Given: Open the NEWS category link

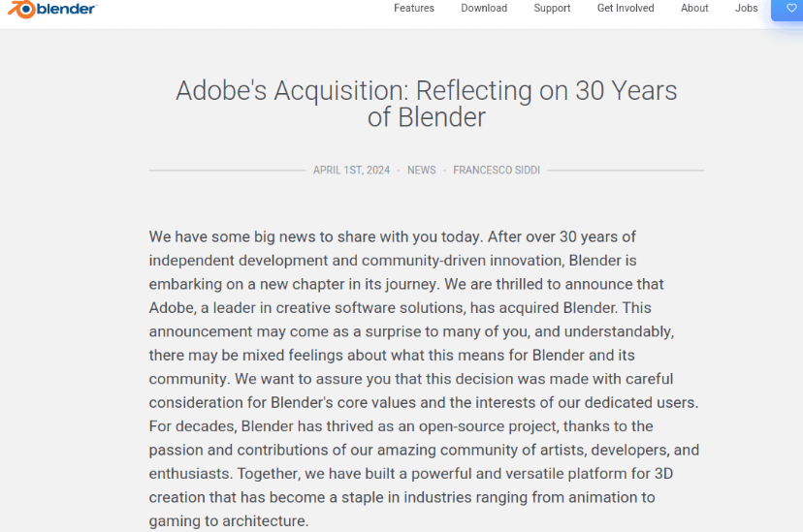Looking at the screenshot, I should click(422, 170).
